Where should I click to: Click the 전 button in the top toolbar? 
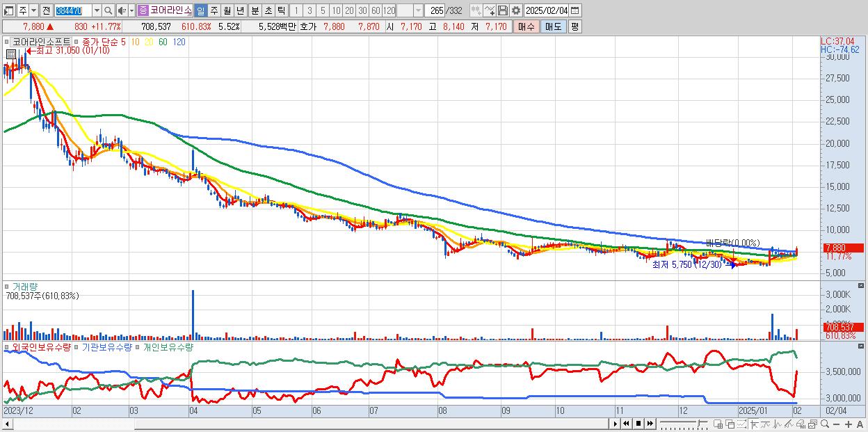[x=46, y=10]
